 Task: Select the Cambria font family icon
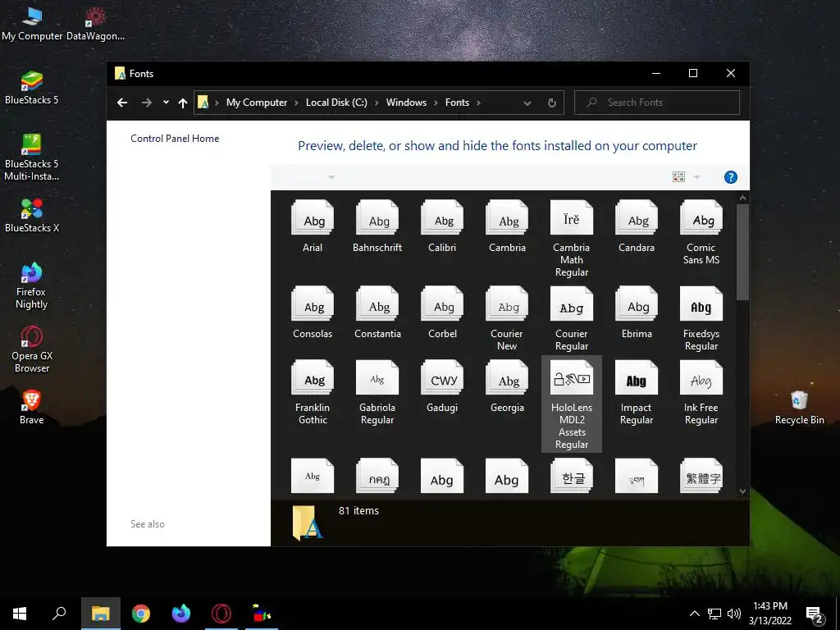[507, 217]
